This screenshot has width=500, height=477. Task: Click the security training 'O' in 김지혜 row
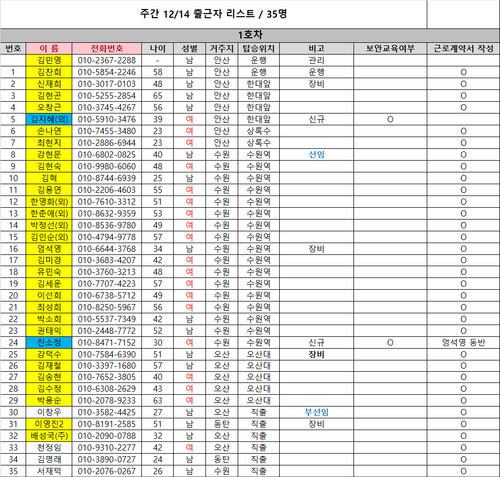(x=390, y=119)
